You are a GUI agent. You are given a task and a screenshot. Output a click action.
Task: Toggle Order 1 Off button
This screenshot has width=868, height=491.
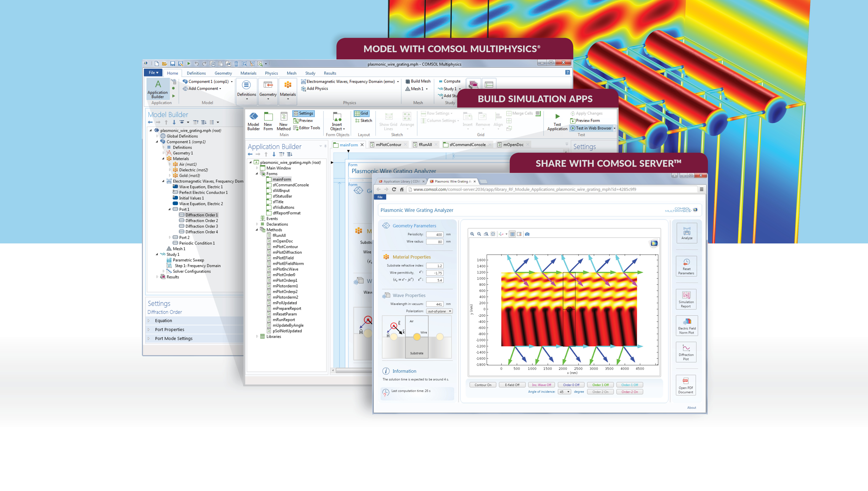[601, 385]
